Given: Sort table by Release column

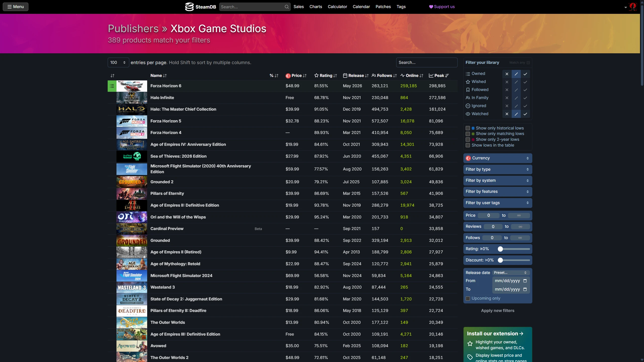Looking at the screenshot, I should (356, 76).
